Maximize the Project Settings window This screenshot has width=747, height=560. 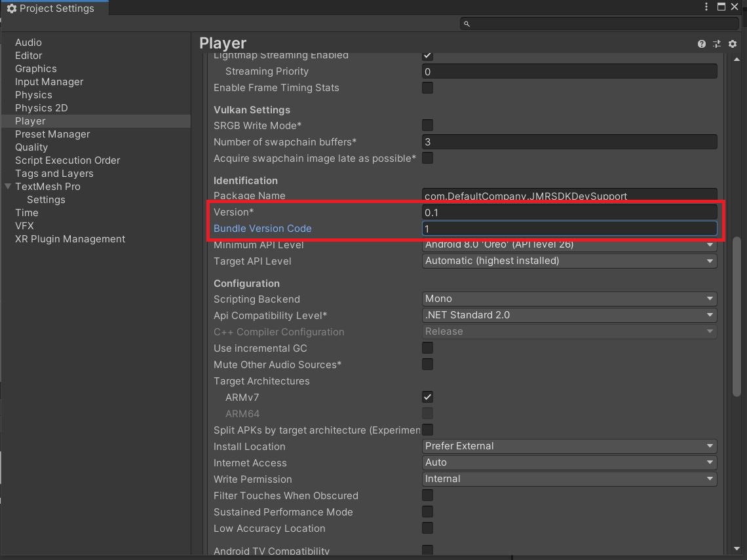pos(721,7)
